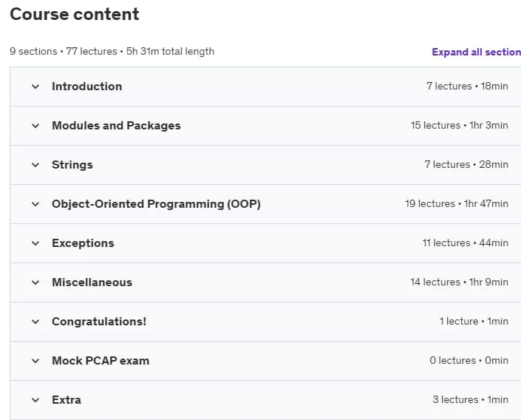Viewport: 521px width, 420px height.
Task: Click the Expand all sections link
Action: [x=476, y=52]
